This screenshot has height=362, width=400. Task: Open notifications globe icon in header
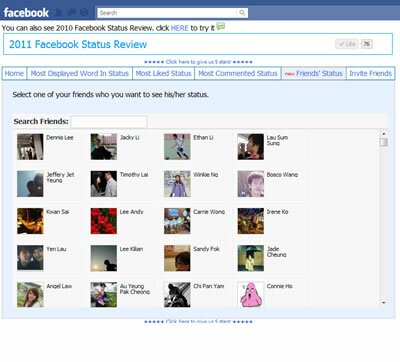(84, 13)
